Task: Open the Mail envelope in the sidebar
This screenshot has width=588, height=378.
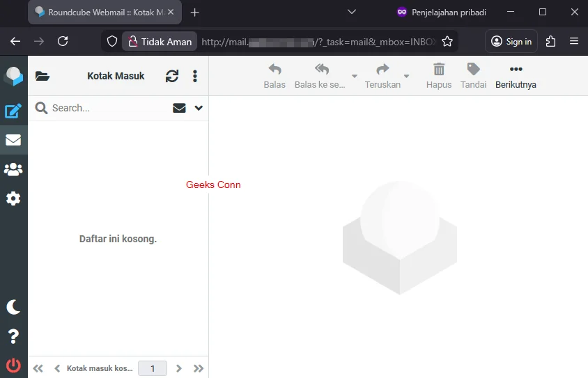Action: [13, 140]
